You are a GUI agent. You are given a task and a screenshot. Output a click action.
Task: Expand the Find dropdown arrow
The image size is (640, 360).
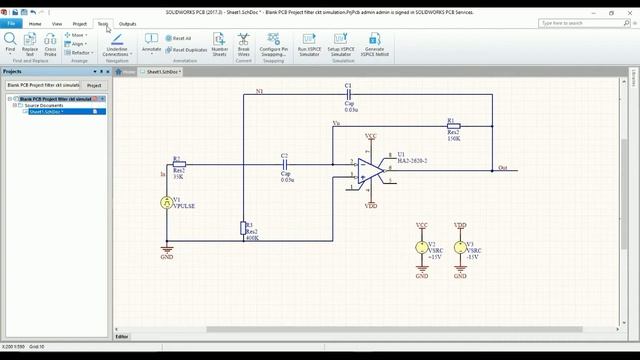point(10,54)
